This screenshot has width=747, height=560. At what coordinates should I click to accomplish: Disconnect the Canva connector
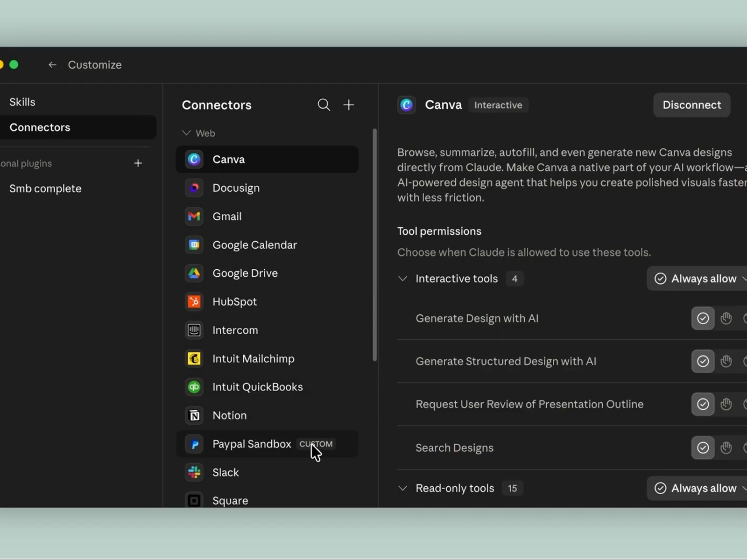coord(691,105)
